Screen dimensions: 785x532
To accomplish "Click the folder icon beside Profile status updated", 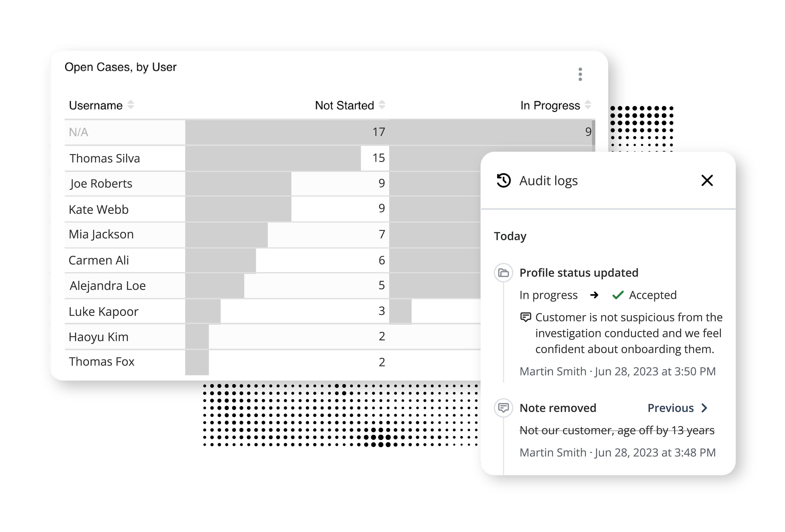I will click(503, 273).
